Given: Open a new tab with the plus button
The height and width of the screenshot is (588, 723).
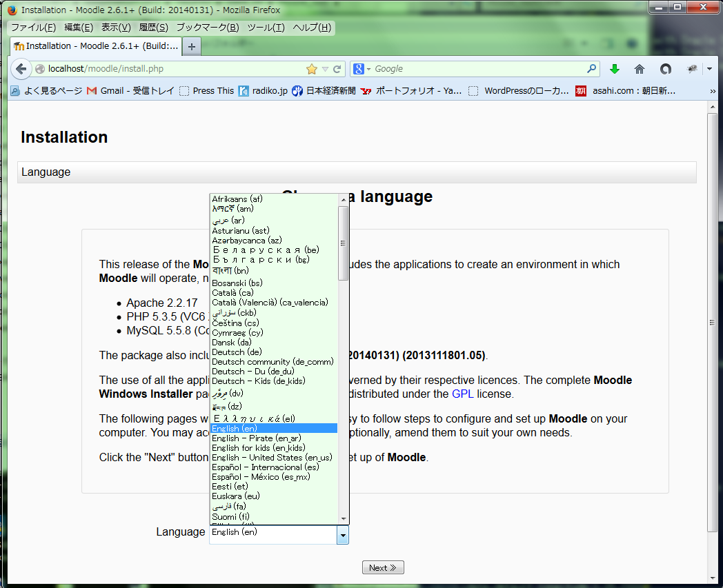Looking at the screenshot, I should pos(192,46).
